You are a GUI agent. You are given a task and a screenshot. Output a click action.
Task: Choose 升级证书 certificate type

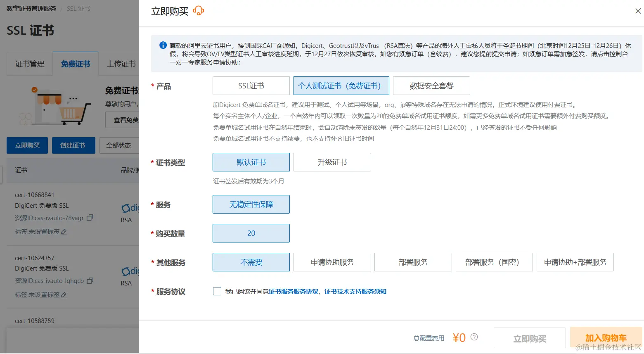click(x=332, y=162)
